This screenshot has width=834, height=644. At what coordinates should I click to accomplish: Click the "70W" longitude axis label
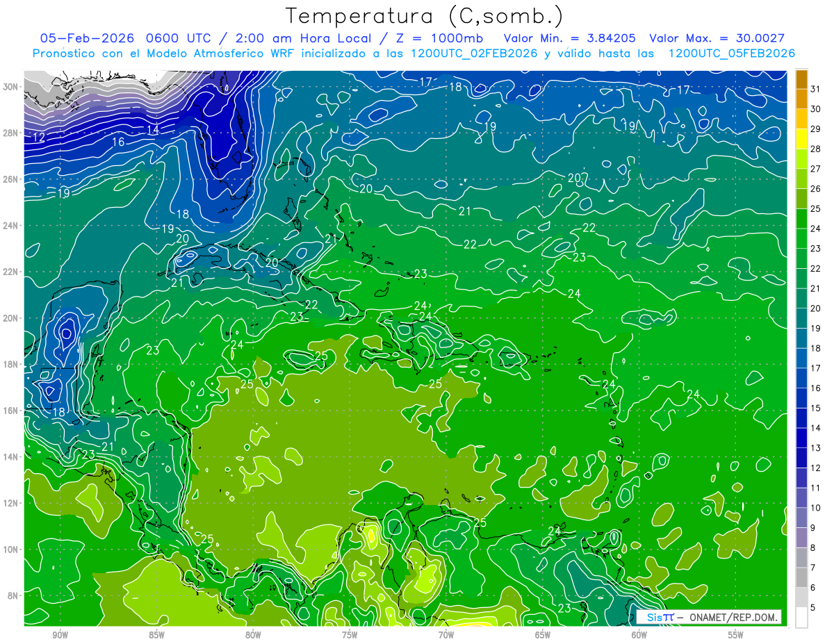click(446, 635)
